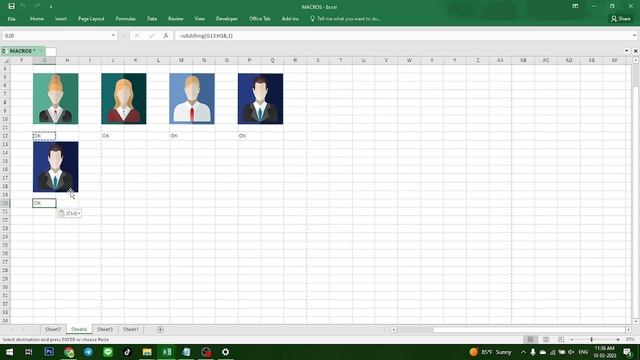This screenshot has width=640, height=360.
Task: Click the Insert Function fx icon
Action: pos(166,36)
